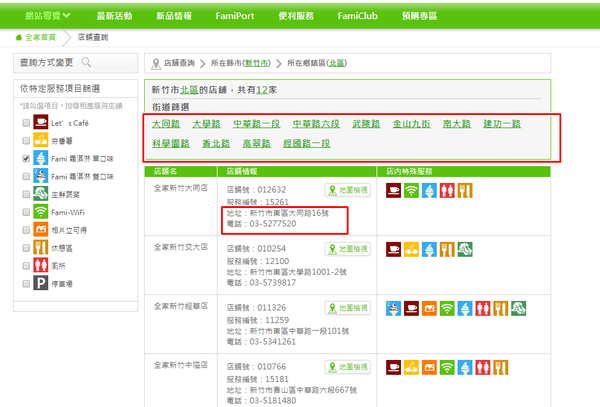Expand the 網站導覽 dropdown menu
600x407 pixels.
47,16
